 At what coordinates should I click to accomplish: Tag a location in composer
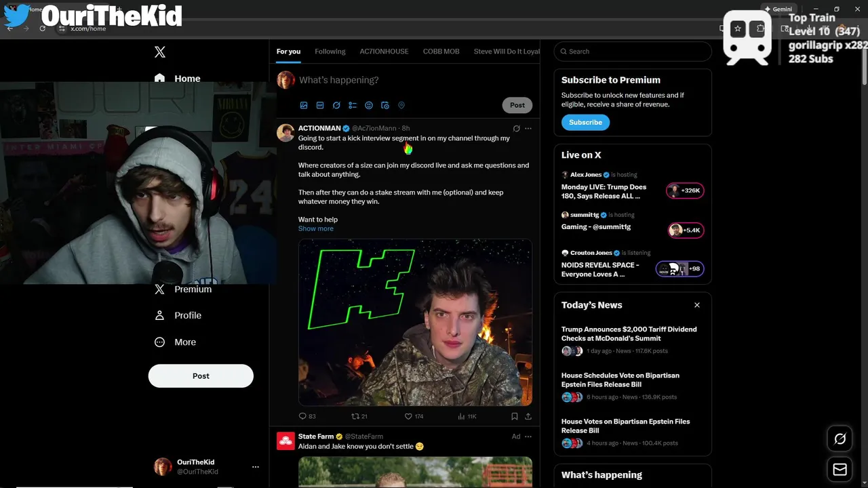(401, 106)
